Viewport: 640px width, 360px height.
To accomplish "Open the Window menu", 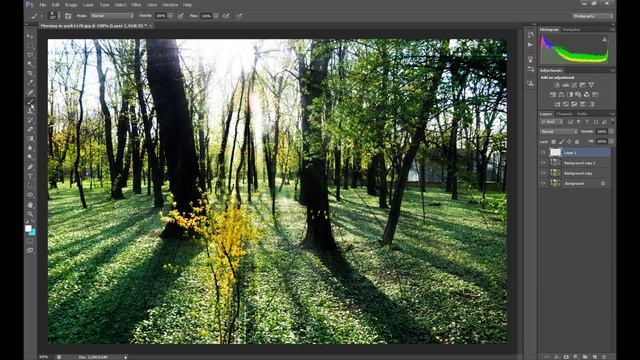I will click(x=170, y=5).
